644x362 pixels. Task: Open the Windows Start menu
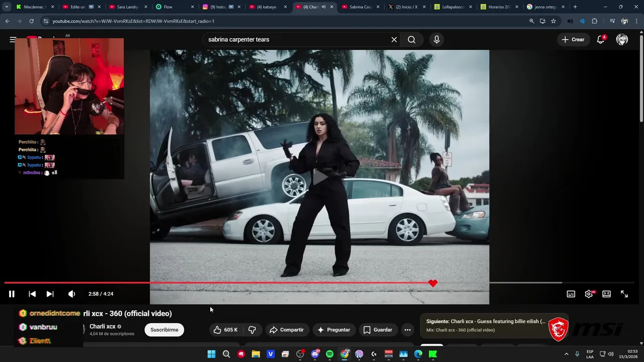pyautogui.click(x=212, y=354)
